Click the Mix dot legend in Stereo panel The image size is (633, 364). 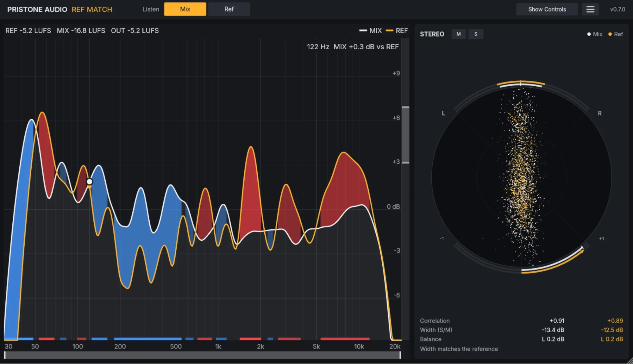pyautogui.click(x=595, y=34)
